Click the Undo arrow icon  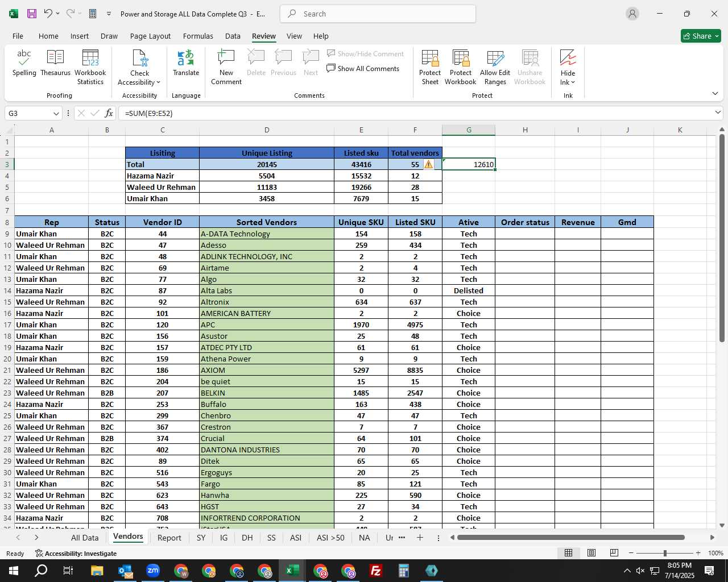coord(48,14)
